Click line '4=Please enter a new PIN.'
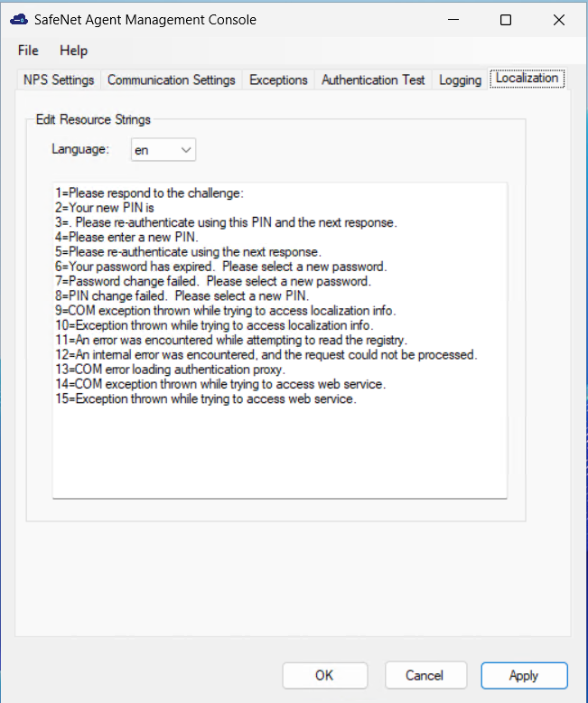The image size is (588, 703). pos(126,237)
